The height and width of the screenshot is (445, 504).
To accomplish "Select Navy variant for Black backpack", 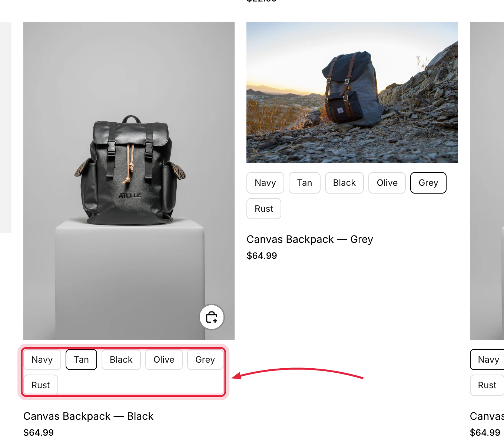I will 42,360.
